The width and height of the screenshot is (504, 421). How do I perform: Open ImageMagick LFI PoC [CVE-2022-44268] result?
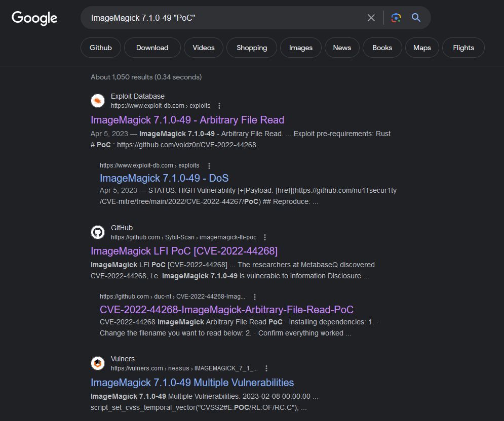(184, 251)
